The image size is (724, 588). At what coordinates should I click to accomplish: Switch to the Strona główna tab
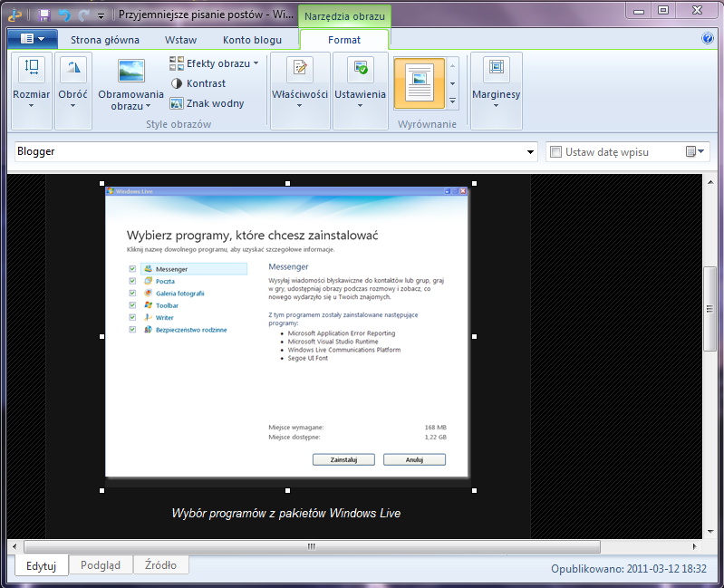pos(105,40)
